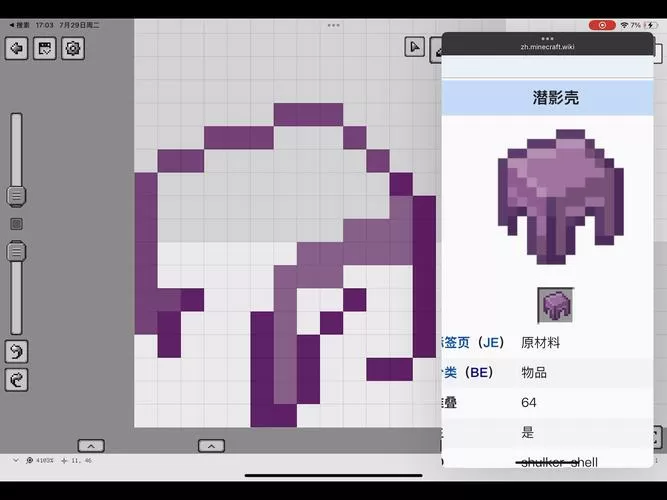
Task: Click the upper vertical slider handle
Action: (x=17, y=196)
